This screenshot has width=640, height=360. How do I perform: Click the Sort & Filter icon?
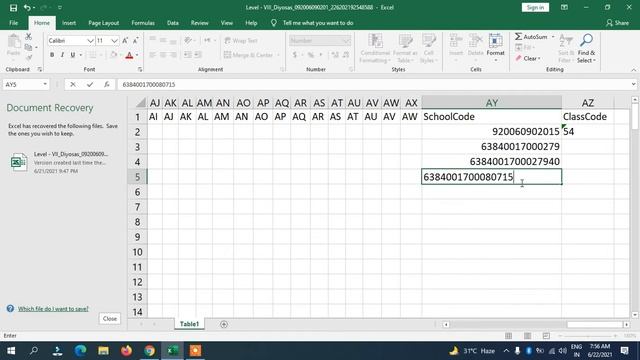pos(566,49)
